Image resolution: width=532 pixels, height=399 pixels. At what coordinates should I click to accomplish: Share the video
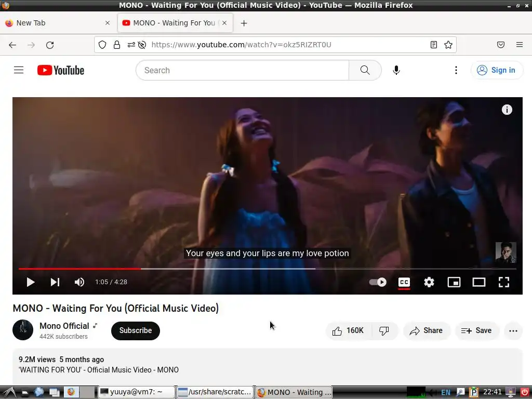click(427, 330)
